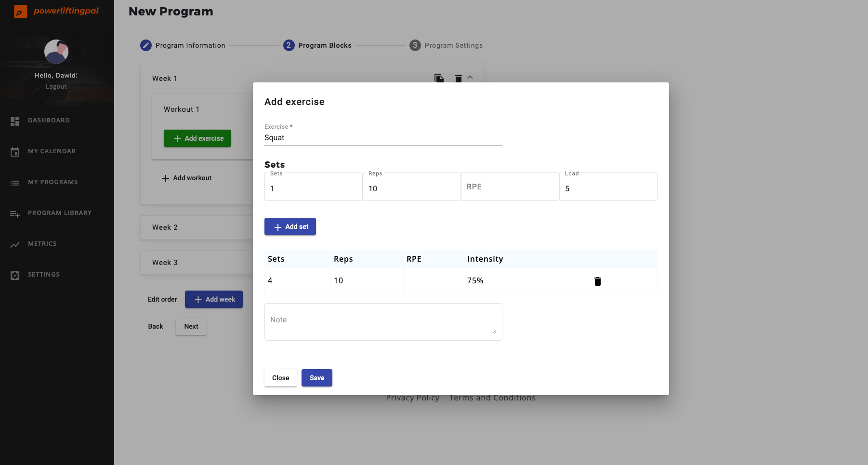The width and height of the screenshot is (868, 465).
Task: Click the powerliftingpal logo icon
Action: [20, 11]
